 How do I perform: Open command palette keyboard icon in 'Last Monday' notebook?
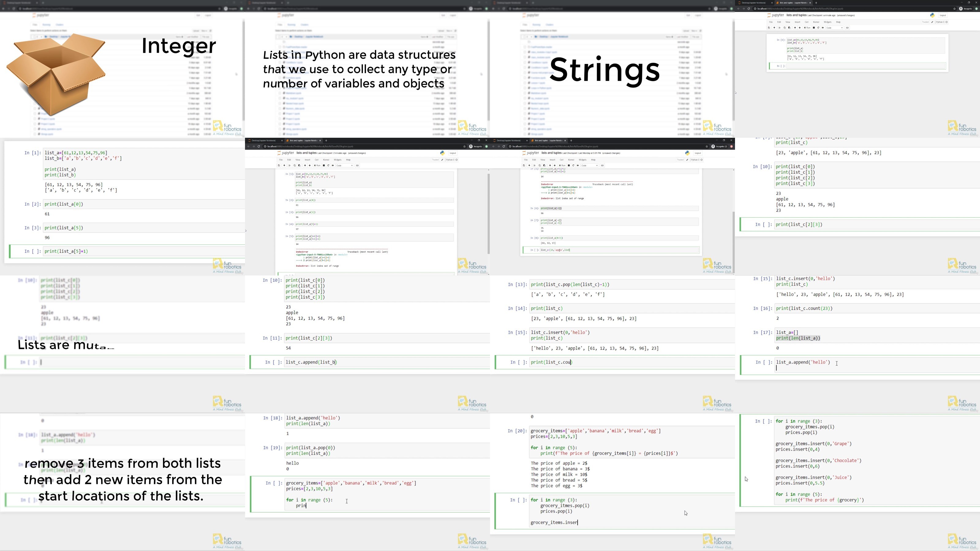coord(602,165)
